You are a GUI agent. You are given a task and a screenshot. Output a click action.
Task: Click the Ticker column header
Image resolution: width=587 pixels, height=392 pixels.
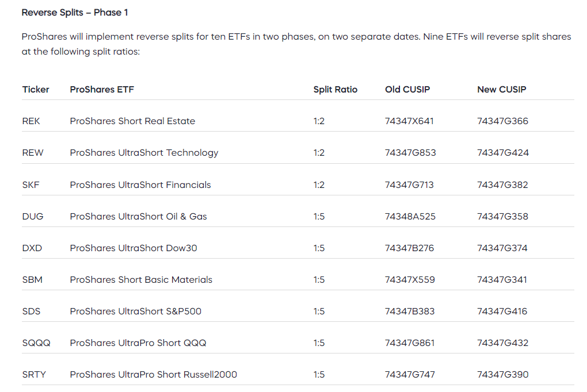[36, 90]
